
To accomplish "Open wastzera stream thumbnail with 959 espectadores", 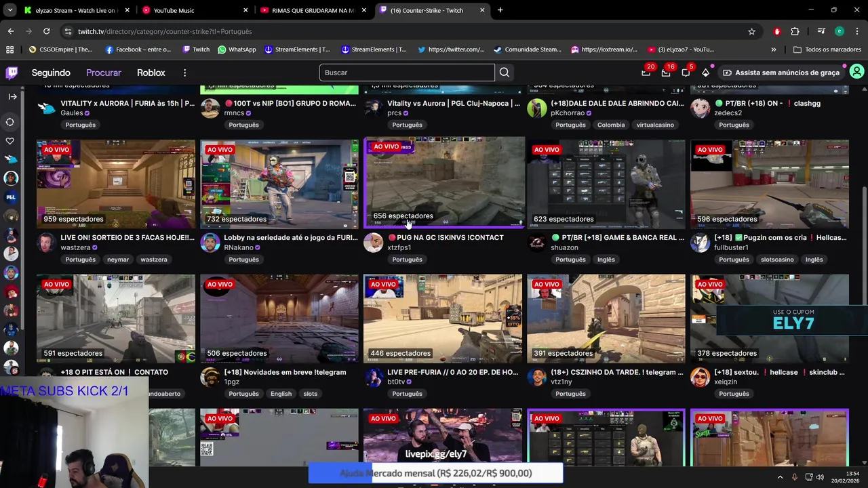I will click(116, 184).
